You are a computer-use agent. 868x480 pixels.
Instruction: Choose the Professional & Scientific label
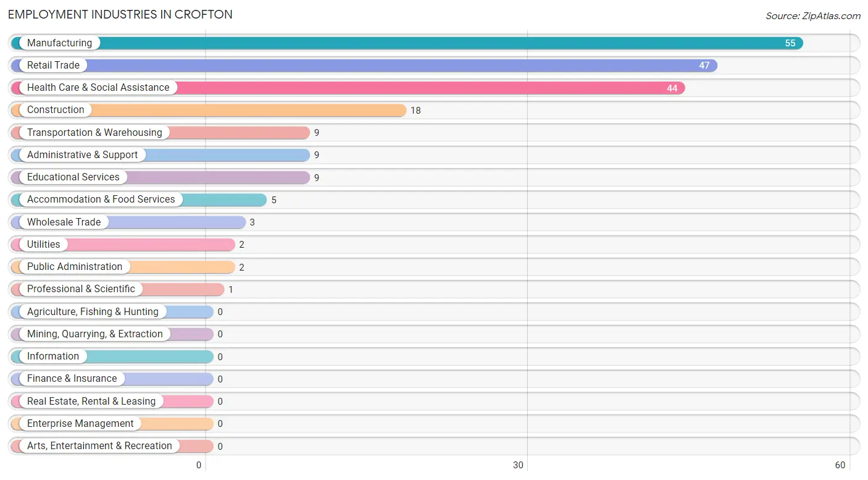pyautogui.click(x=81, y=289)
